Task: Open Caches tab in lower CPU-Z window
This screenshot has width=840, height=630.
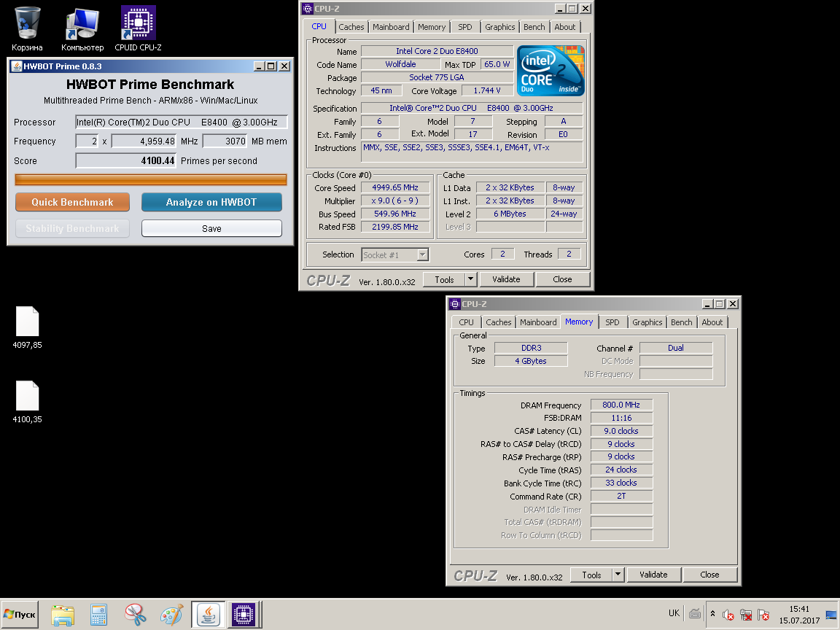Action: 499,322
